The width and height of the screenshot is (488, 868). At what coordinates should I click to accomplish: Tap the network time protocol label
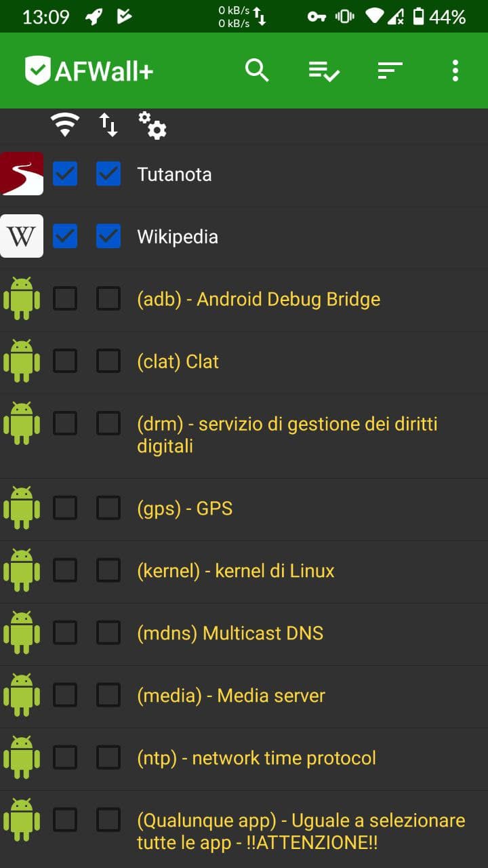click(256, 757)
